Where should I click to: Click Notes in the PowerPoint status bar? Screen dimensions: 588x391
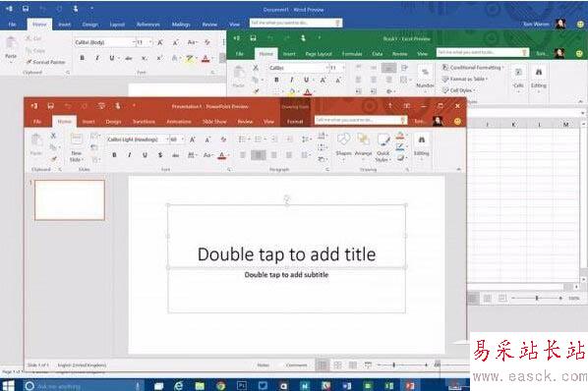click(x=264, y=364)
